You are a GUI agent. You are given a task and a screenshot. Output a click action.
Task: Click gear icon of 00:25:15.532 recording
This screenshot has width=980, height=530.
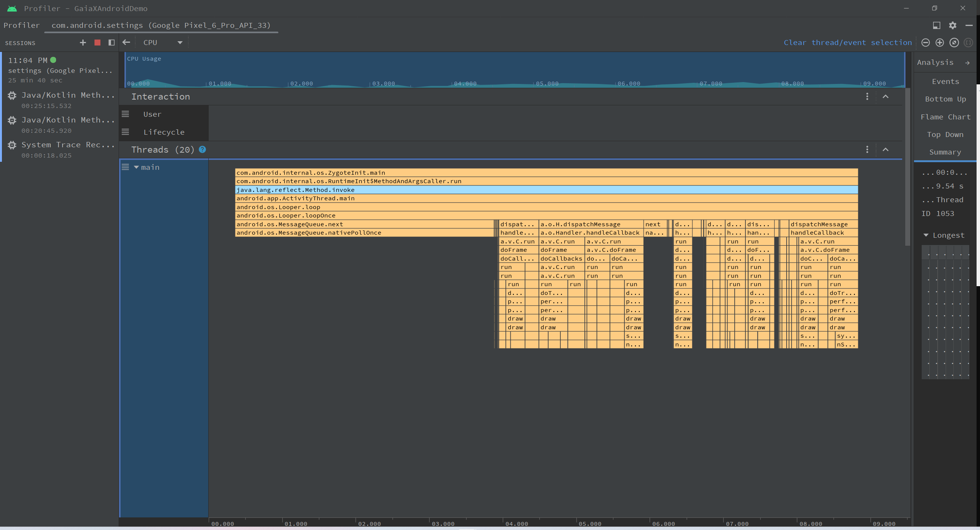pyautogui.click(x=12, y=95)
